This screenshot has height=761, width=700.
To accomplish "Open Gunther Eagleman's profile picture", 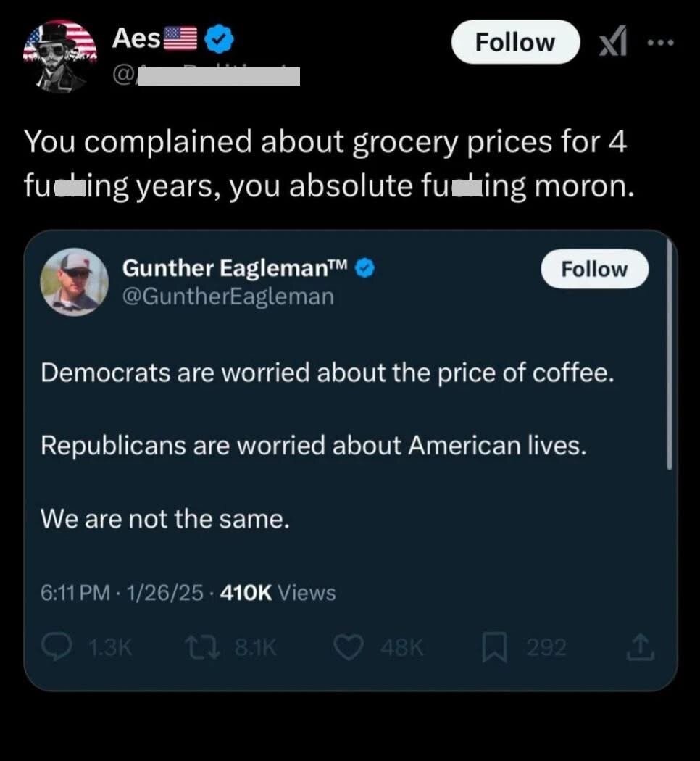I will coord(74,282).
